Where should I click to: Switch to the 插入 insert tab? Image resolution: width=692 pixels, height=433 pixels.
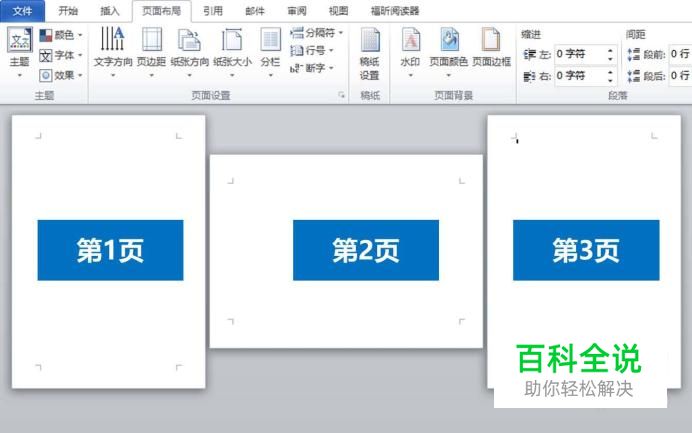click(x=109, y=11)
